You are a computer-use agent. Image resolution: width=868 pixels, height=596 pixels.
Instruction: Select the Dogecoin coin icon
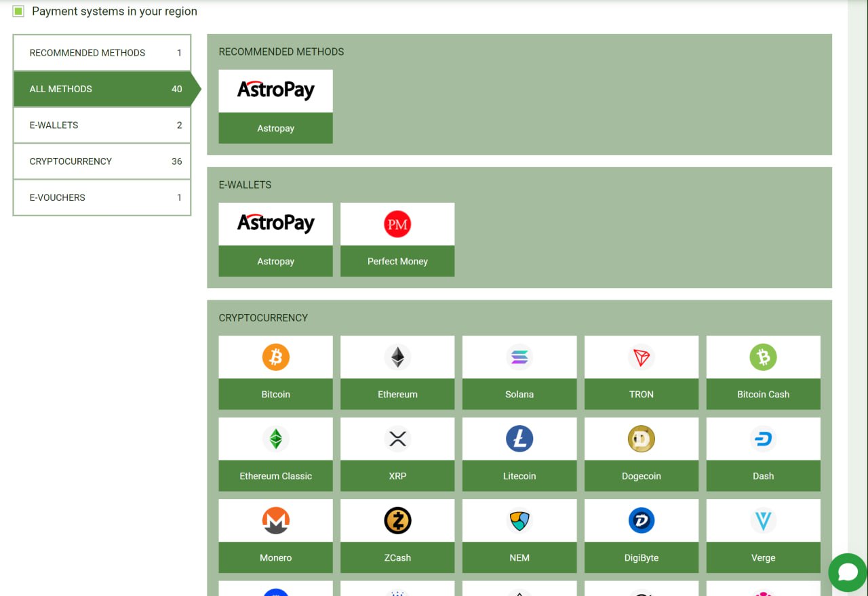point(641,439)
